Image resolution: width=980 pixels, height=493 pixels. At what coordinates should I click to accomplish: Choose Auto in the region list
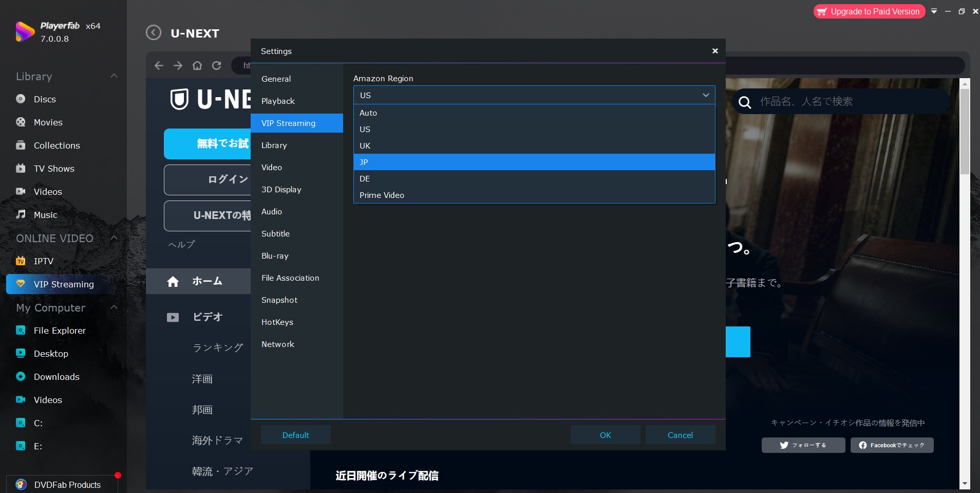(534, 113)
